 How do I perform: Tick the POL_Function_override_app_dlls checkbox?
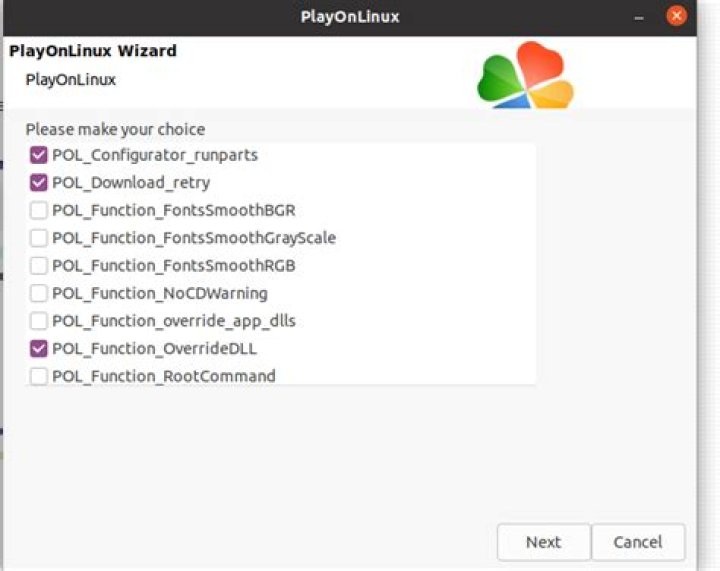(x=39, y=321)
